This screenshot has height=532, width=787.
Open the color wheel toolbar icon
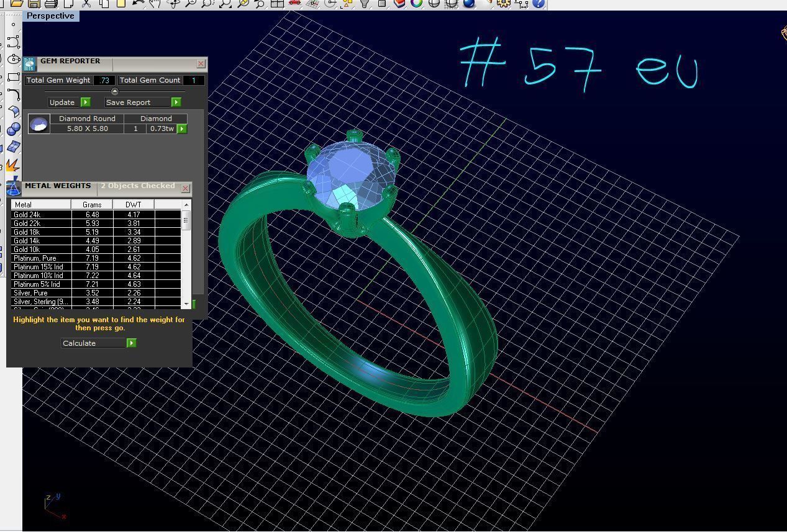[417, 3]
